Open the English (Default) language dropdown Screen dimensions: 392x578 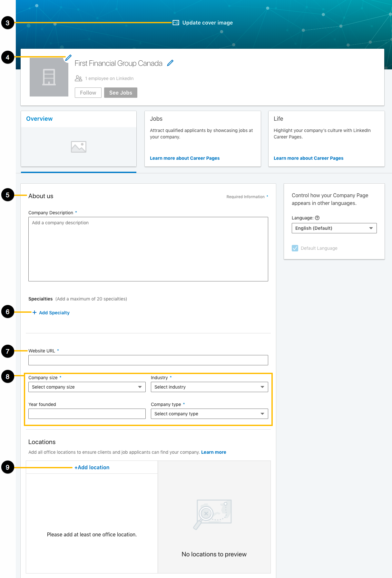[334, 228]
